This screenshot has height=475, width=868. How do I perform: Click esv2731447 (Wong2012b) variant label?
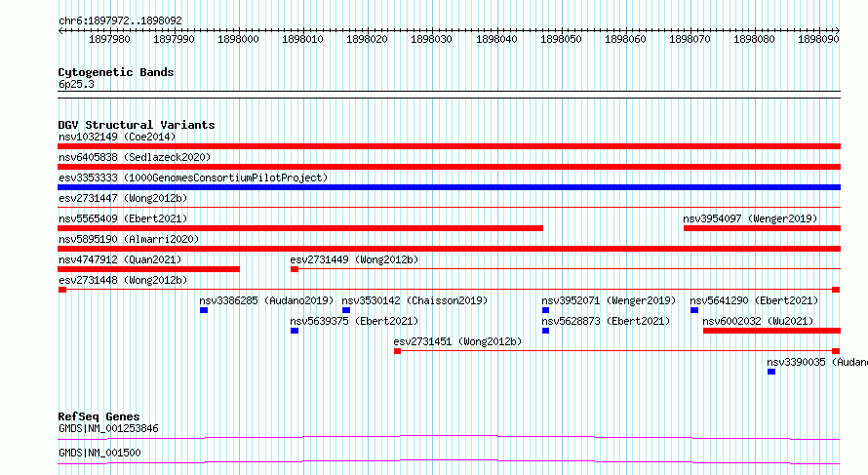tap(123, 198)
